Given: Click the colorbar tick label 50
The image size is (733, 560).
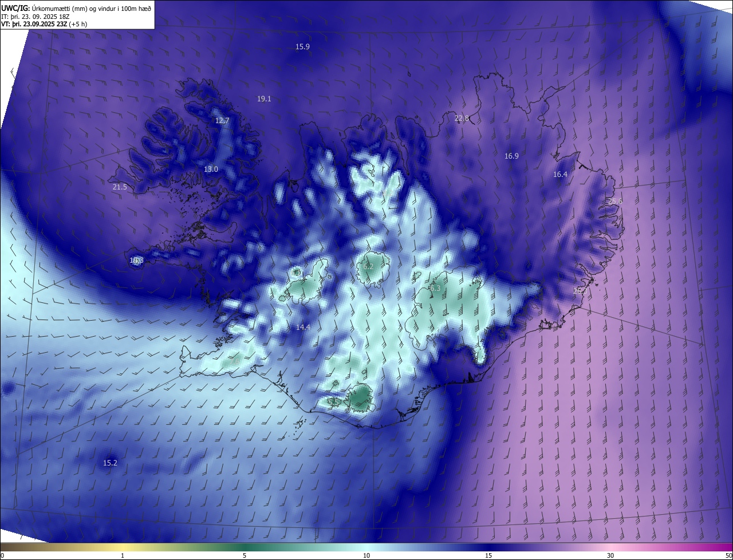Looking at the screenshot, I should pyautogui.click(x=728, y=555).
